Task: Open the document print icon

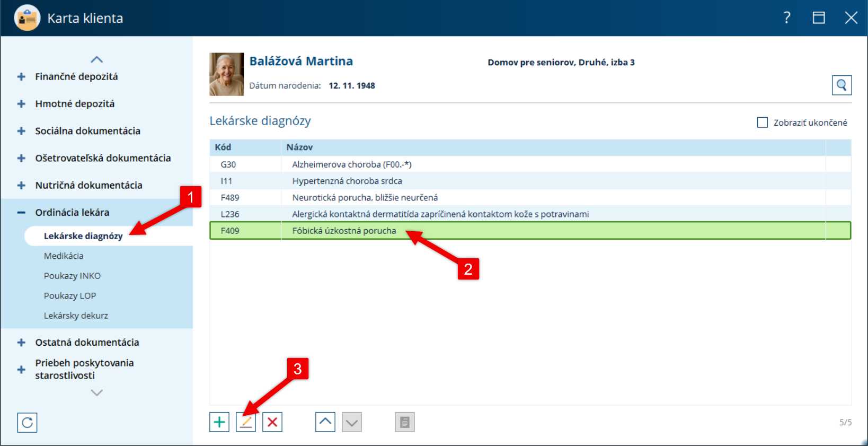Action: click(x=405, y=422)
